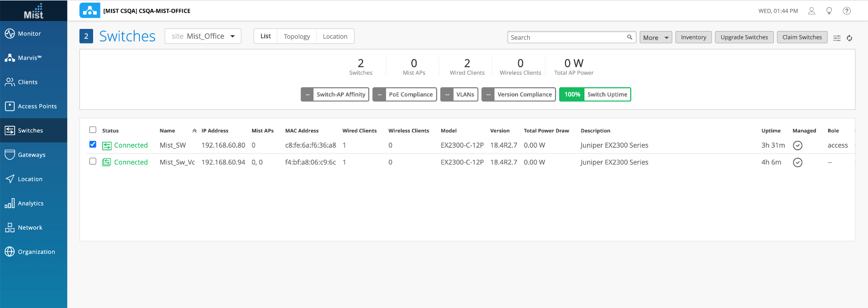Screen dimensions: 868x308
Task: Sort by Total Power Draw column header
Action: coord(546,131)
